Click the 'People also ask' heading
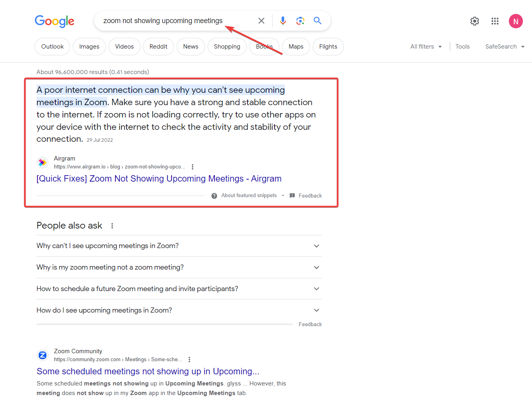 [x=69, y=226]
